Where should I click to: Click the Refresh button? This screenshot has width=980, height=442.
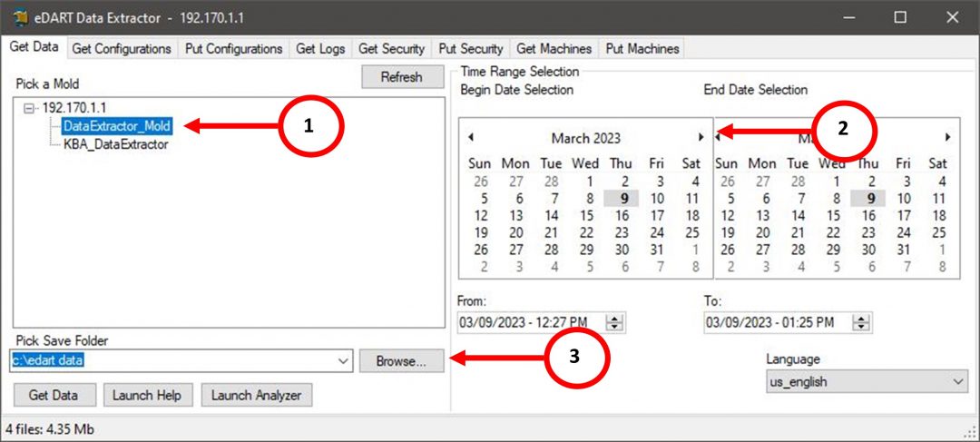(x=401, y=77)
